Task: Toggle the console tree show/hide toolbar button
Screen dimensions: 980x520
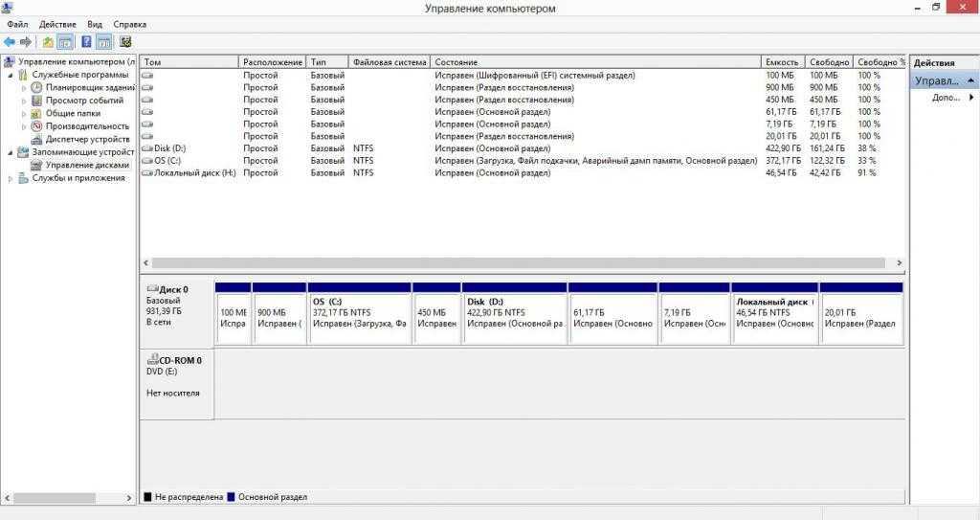Action: coord(65,42)
